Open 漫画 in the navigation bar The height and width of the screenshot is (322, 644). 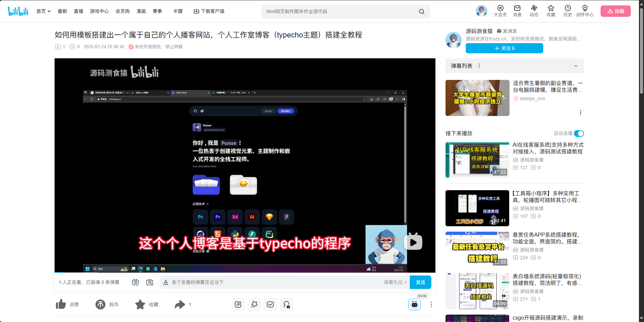141,11
